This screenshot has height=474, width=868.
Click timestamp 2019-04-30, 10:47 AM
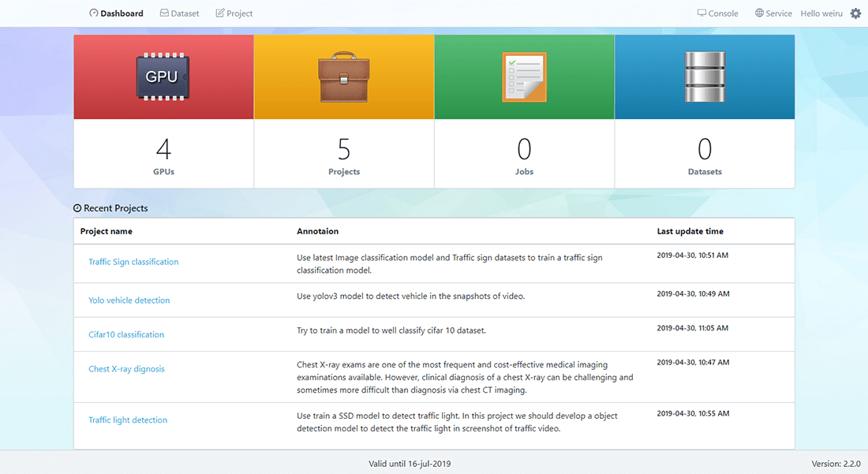pyautogui.click(x=693, y=362)
